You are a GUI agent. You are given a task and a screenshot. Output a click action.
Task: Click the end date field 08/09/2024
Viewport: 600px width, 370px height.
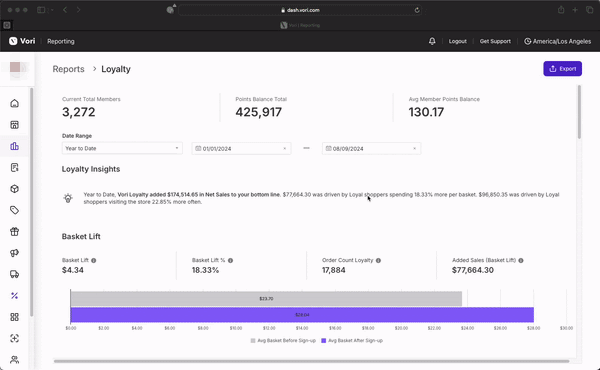coord(372,148)
